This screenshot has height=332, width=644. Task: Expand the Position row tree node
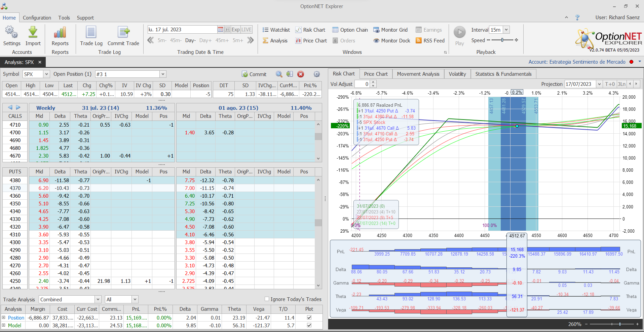click(x=4, y=318)
